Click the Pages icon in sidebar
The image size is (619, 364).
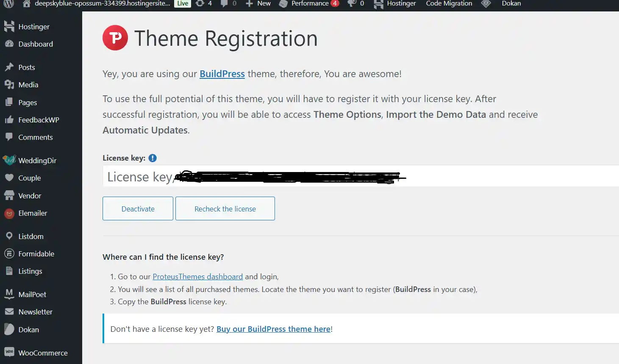(9, 102)
